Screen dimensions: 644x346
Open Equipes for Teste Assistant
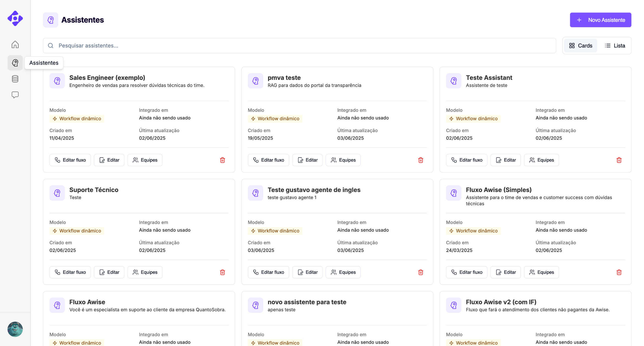[541, 160]
